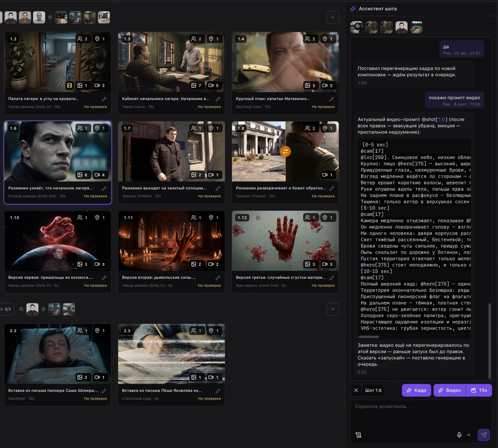Viewport: 498px width, 448px height.
Task: Open filmstrip icon on shot 1.2
Action: coord(70,86)
